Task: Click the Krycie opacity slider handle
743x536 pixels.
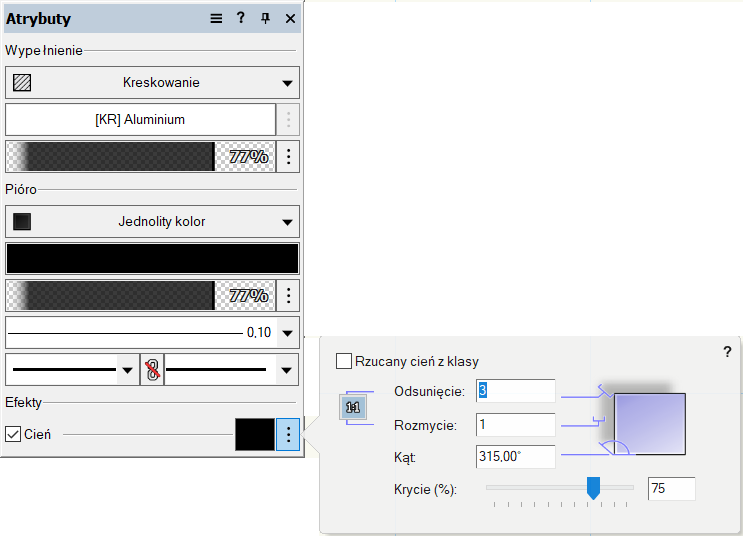Action: (x=593, y=488)
